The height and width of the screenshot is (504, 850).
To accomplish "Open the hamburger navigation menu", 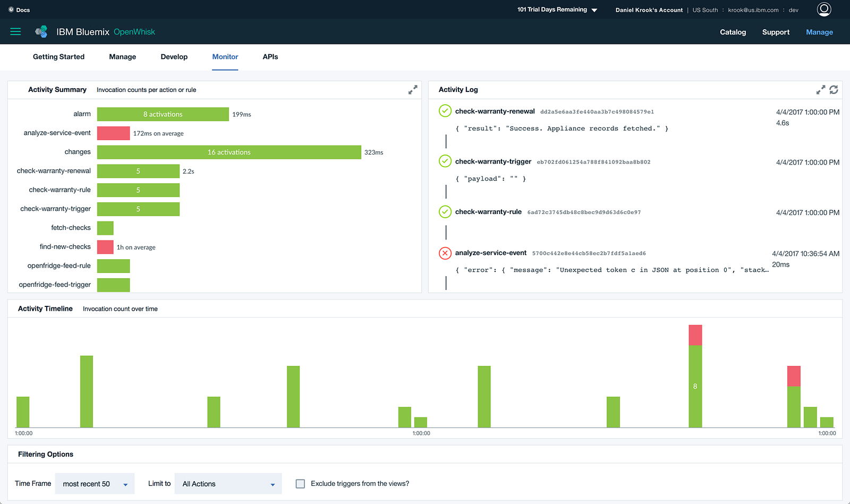I will click(15, 32).
